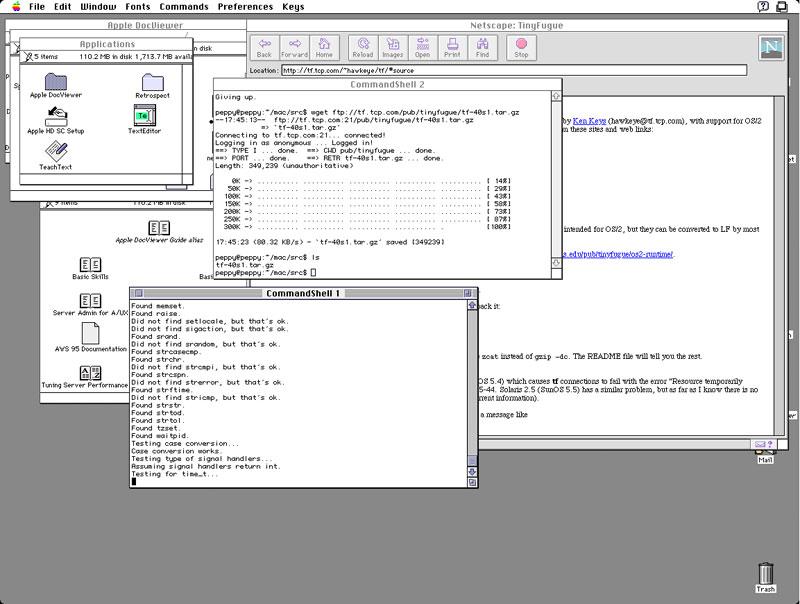Click the 'Giving up.' line in CommandShell 2

click(236, 97)
